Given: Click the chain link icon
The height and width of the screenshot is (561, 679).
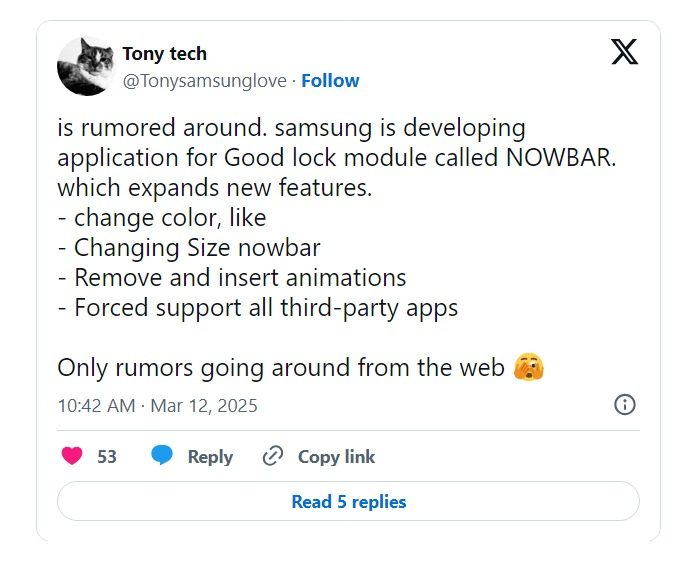Looking at the screenshot, I should click(x=273, y=456).
